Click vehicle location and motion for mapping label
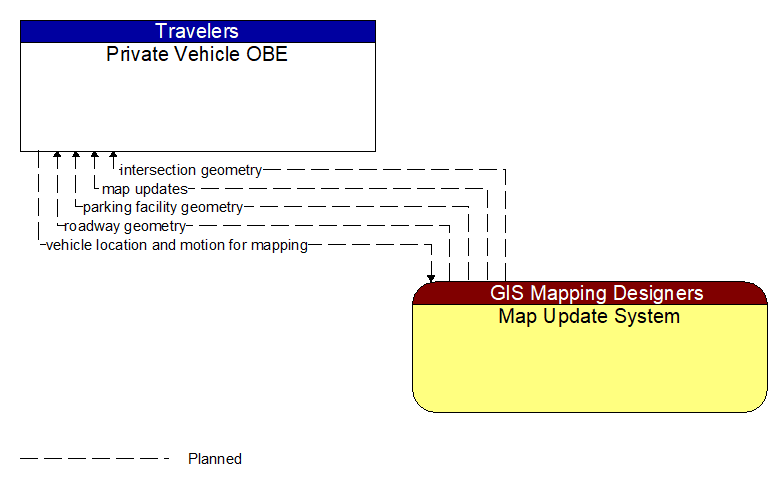This screenshot has height=485, width=782. (x=176, y=245)
